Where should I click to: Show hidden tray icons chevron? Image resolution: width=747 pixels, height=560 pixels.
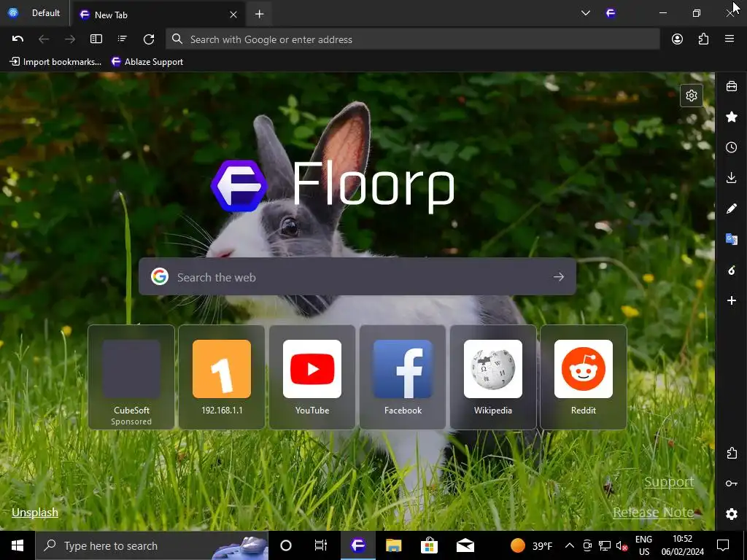(x=569, y=545)
